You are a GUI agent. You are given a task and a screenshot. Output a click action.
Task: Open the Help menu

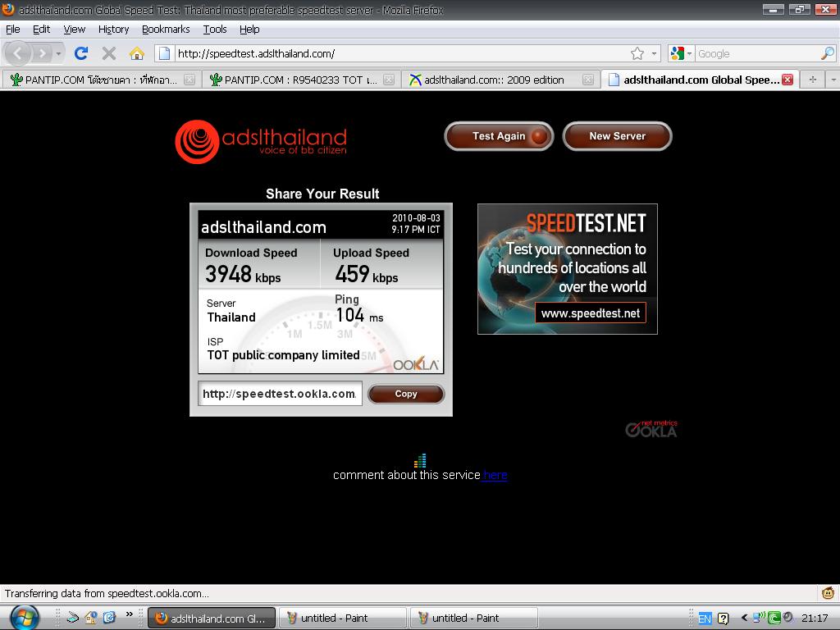(x=249, y=29)
